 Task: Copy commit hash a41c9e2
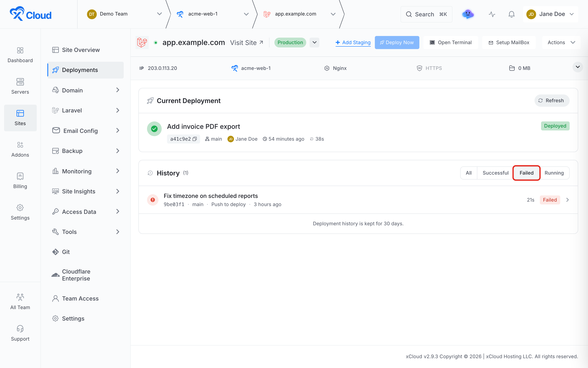195,139
